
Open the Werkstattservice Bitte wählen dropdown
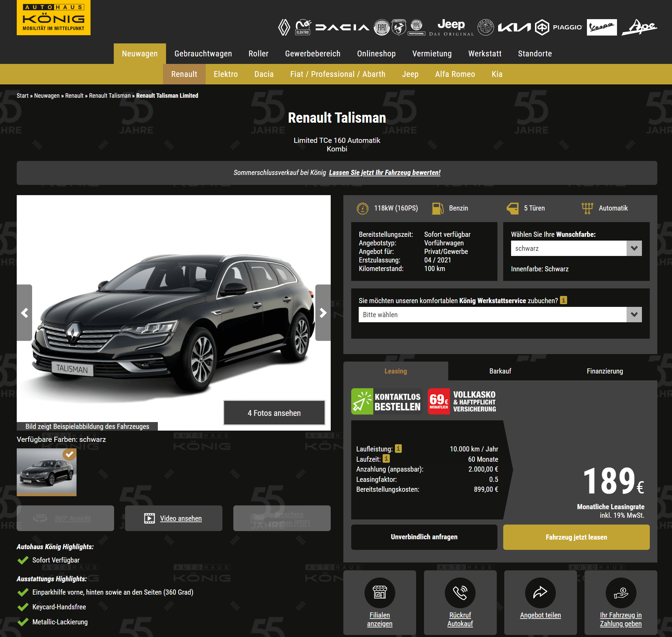point(500,315)
